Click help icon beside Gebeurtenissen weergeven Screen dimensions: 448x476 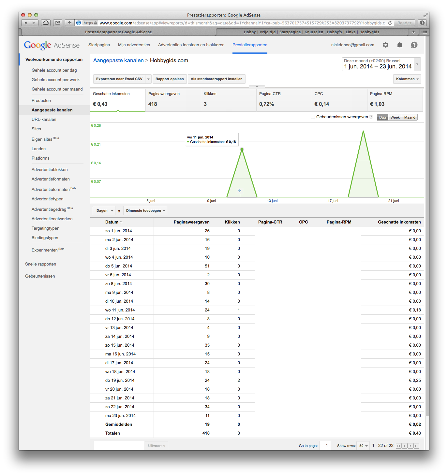coord(371,117)
